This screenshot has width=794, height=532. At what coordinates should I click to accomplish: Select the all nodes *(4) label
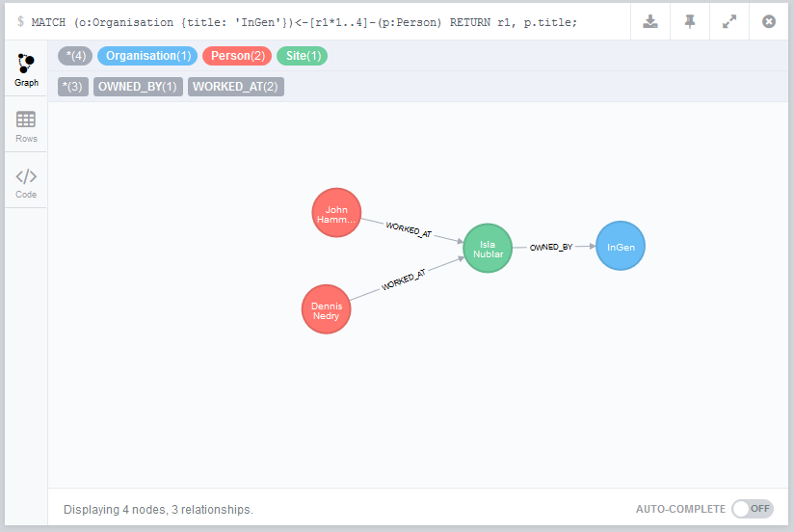point(75,56)
